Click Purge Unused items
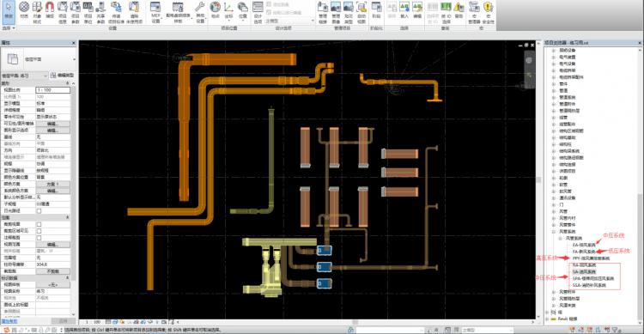The image size is (644, 334). point(134,12)
